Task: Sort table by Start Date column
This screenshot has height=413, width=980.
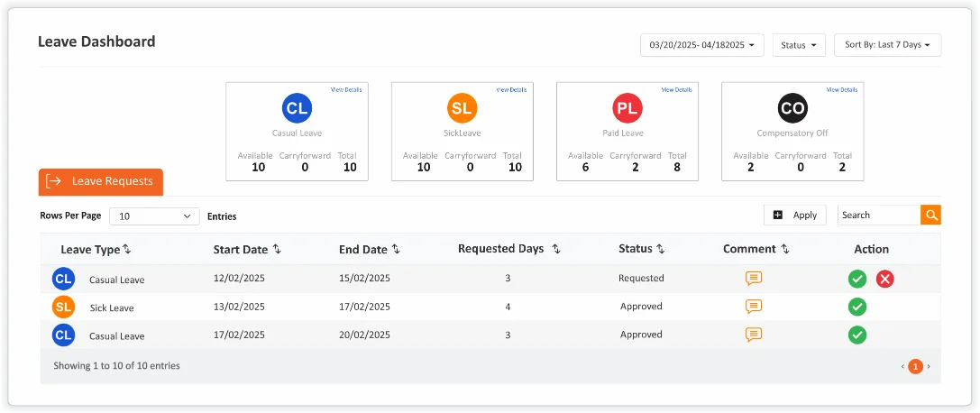Action: pyautogui.click(x=277, y=249)
